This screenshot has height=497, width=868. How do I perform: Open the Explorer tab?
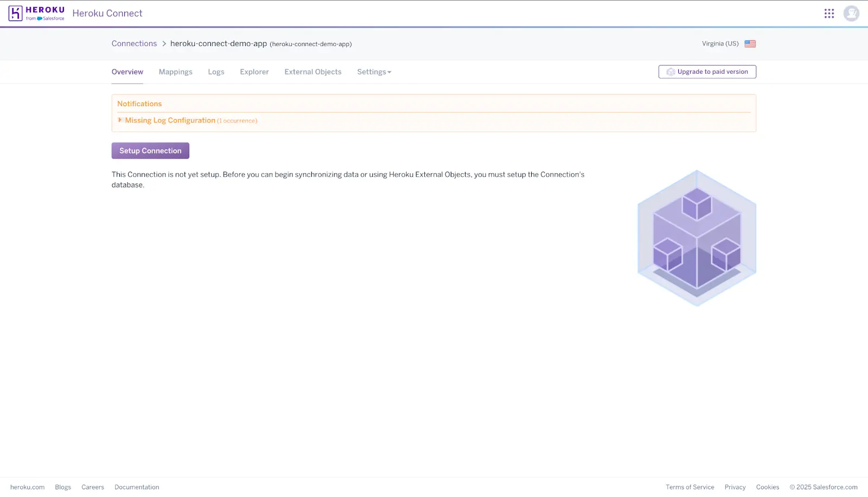coord(254,72)
